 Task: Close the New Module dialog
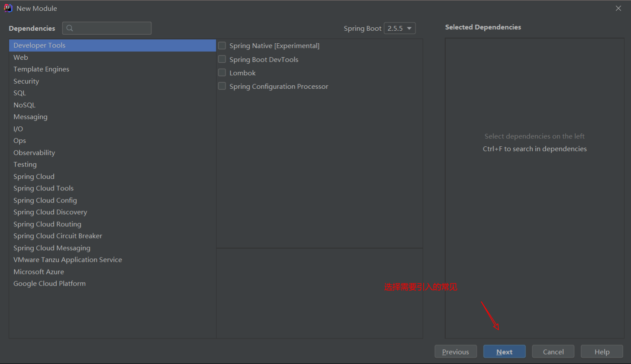tap(618, 8)
